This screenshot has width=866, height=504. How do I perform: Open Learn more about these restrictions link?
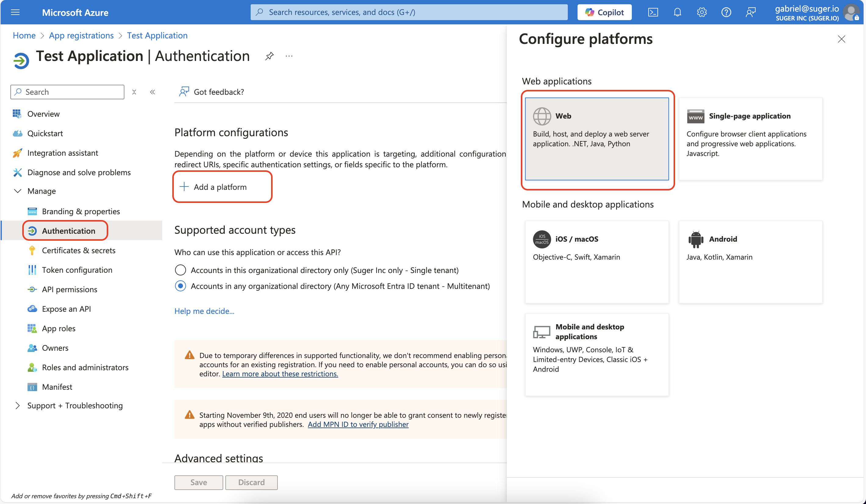280,374
